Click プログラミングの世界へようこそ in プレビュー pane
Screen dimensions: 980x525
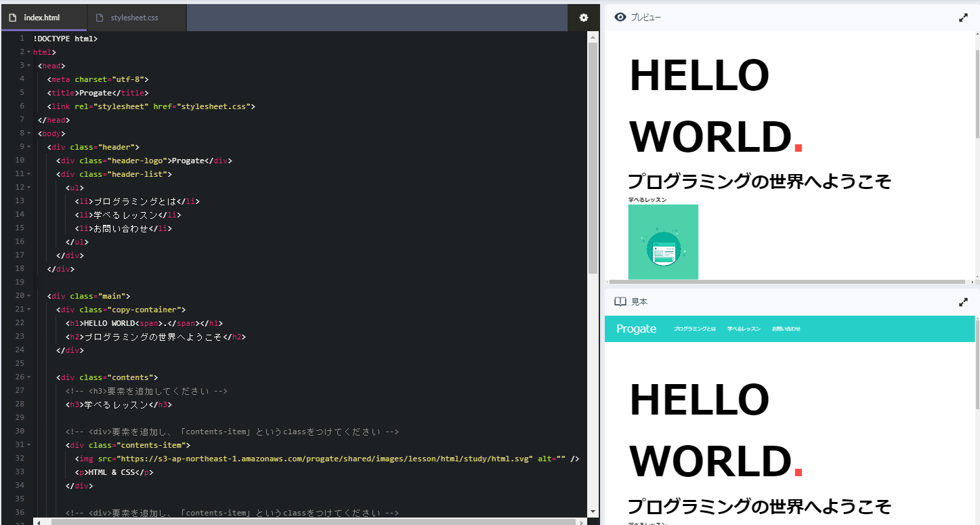point(759,182)
